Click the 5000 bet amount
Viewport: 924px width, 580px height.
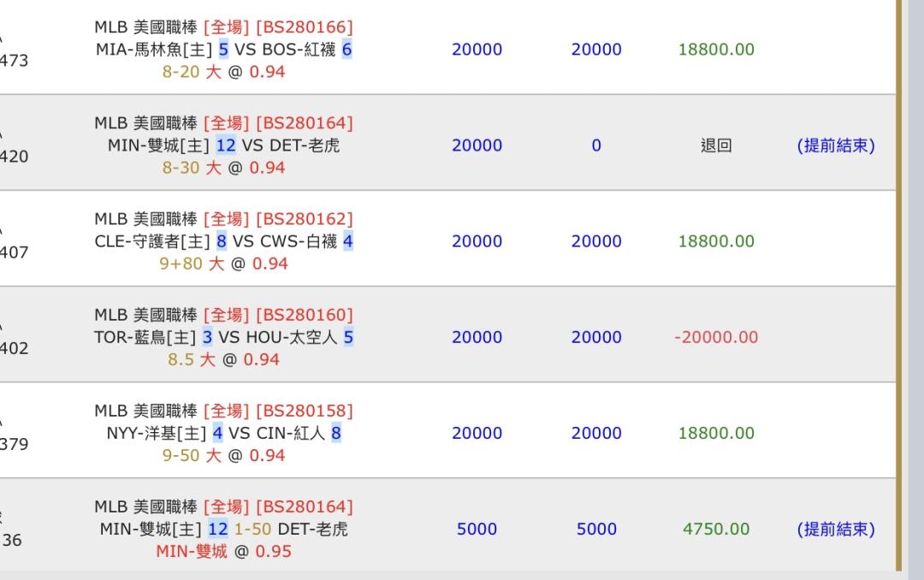point(477,530)
